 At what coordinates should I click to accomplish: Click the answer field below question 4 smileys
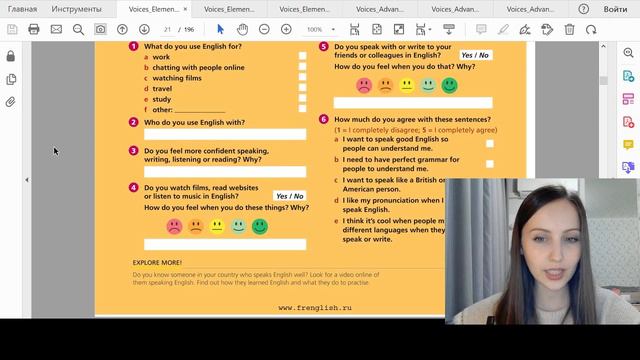pos(225,244)
